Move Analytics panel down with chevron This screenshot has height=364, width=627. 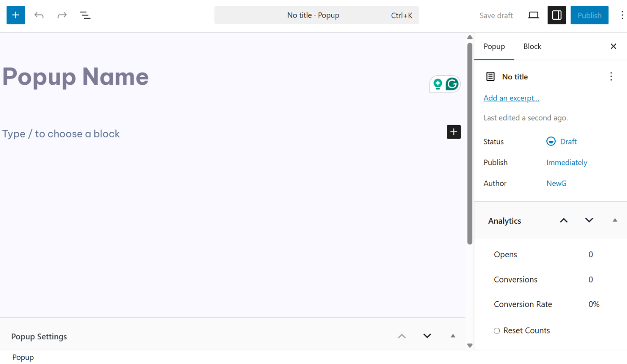tap(589, 220)
